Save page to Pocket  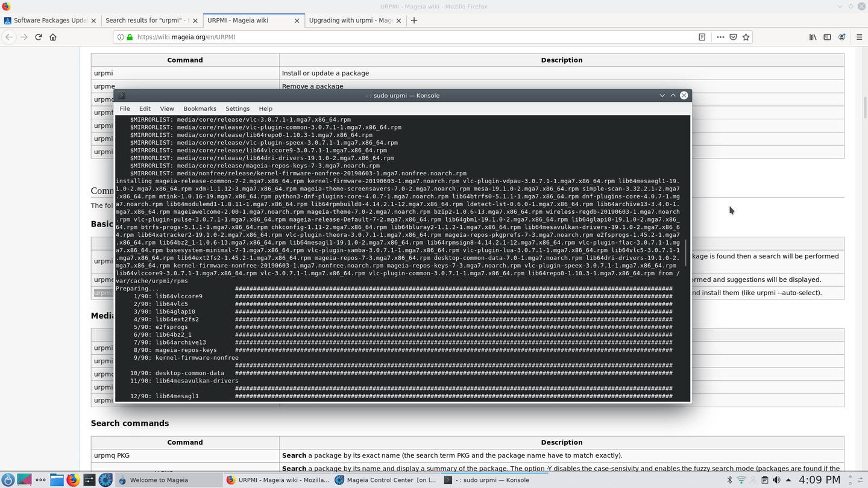[733, 37]
